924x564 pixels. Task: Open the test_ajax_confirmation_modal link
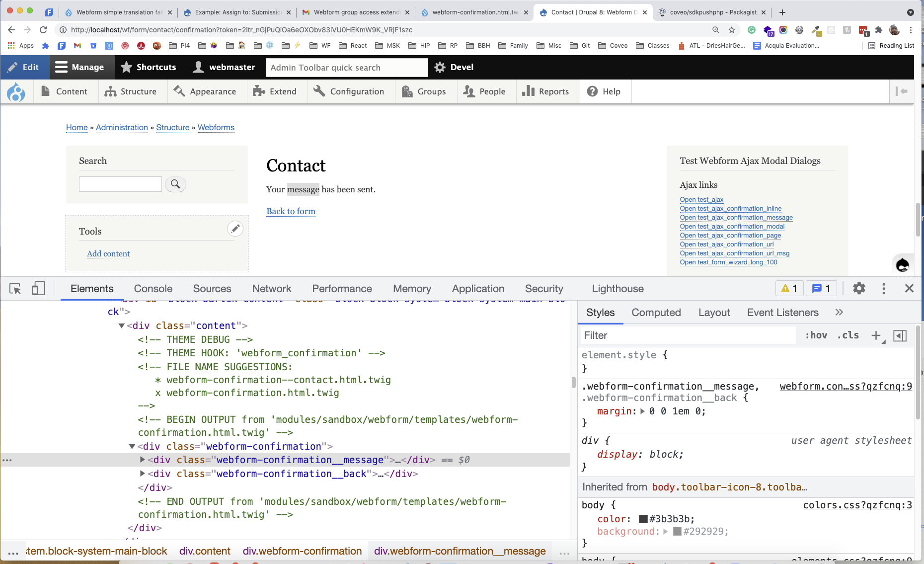pyautogui.click(x=732, y=227)
